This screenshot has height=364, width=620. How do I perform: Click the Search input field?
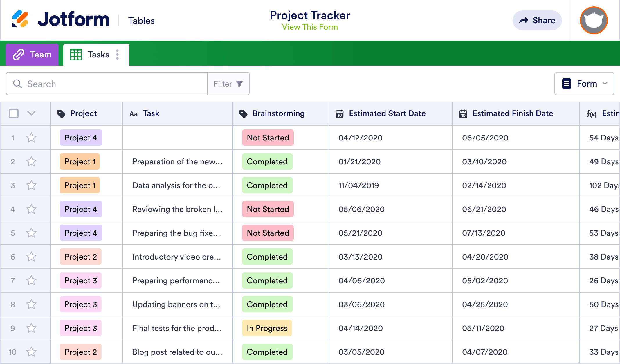click(107, 84)
